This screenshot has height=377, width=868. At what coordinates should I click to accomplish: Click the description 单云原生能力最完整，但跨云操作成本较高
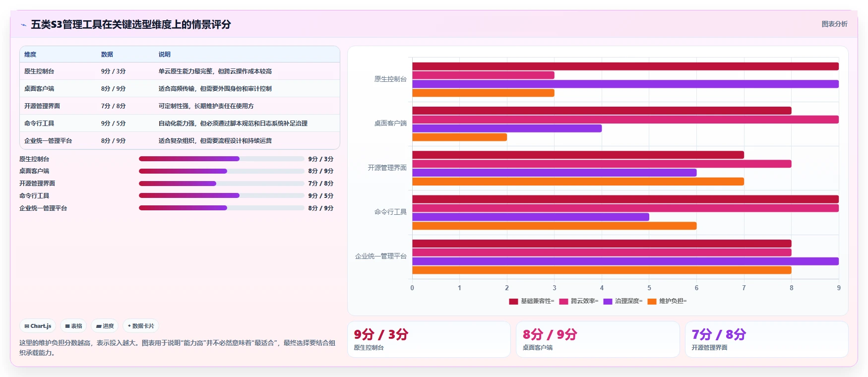pos(215,71)
